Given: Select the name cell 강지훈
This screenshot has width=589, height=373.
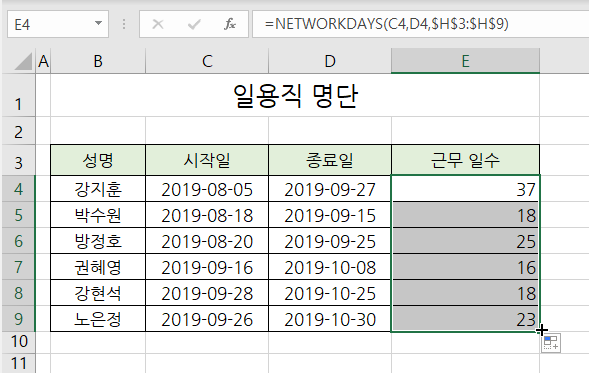Looking at the screenshot, I should [x=98, y=189].
